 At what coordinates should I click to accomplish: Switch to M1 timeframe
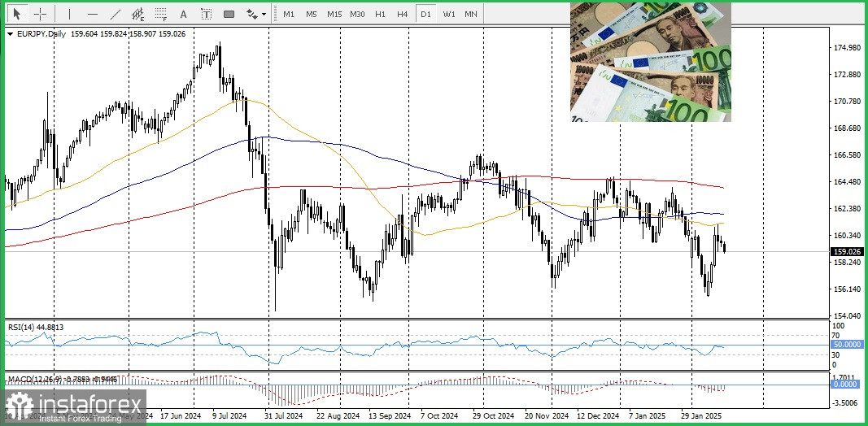point(289,14)
